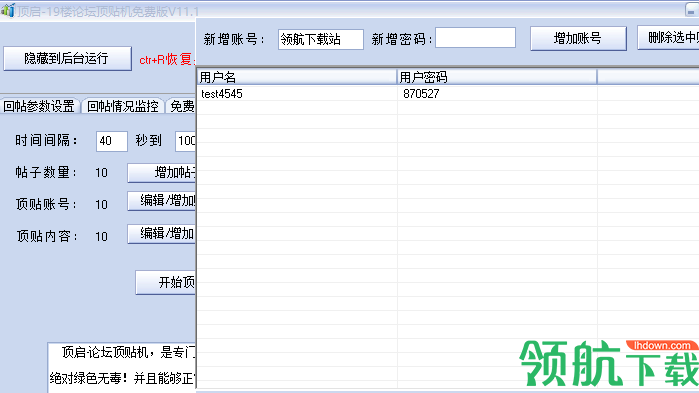This screenshot has width=699, height=393.
Task: Click the 顶贴账号 label
Action: (46, 205)
